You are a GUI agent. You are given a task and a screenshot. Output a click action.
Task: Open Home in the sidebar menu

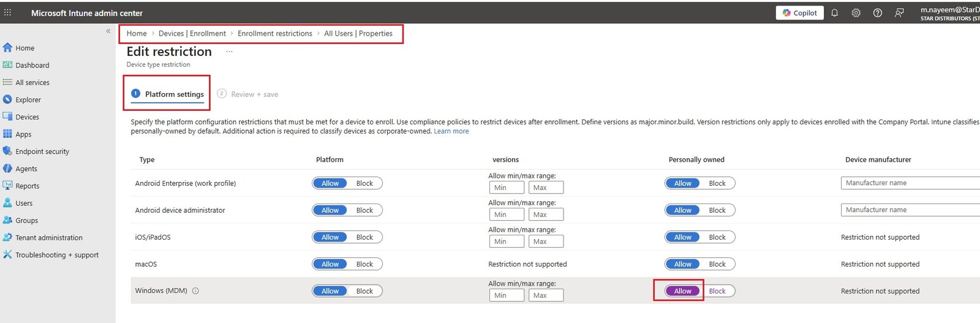[x=25, y=48]
